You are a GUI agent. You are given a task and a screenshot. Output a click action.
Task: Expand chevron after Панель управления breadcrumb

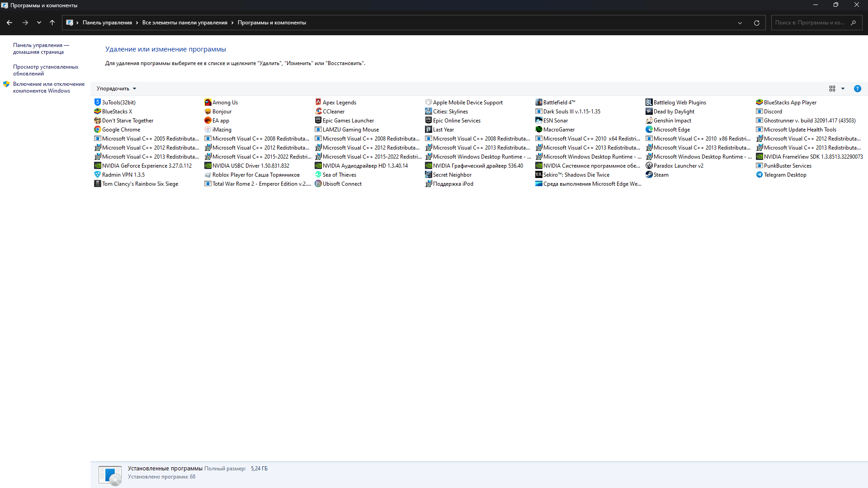coord(137,23)
